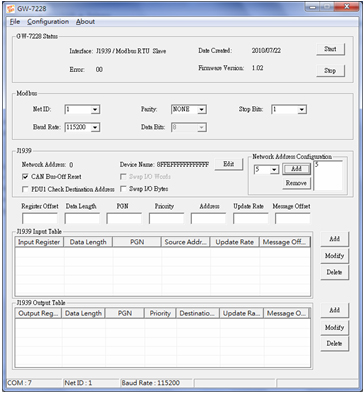Click the Register Offset input field
The width and height of the screenshot is (363, 394).
pos(40,219)
